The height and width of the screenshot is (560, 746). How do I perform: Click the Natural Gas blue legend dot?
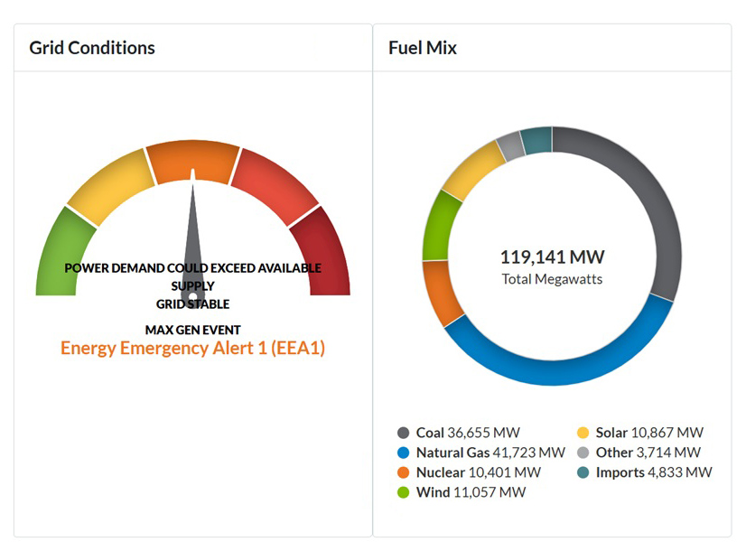coord(403,453)
